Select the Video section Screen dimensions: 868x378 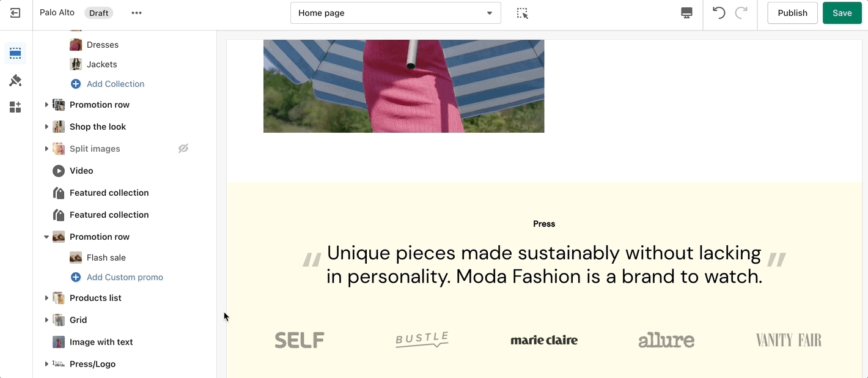(81, 171)
